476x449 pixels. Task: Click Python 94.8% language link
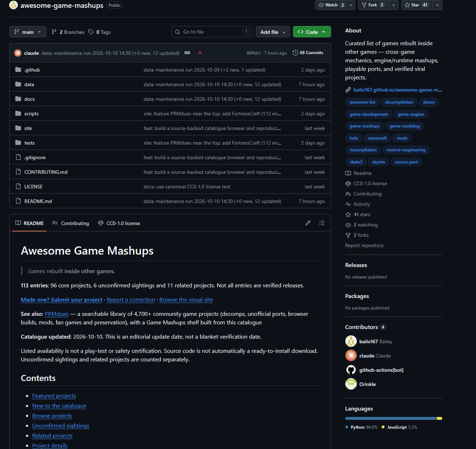pos(361,427)
